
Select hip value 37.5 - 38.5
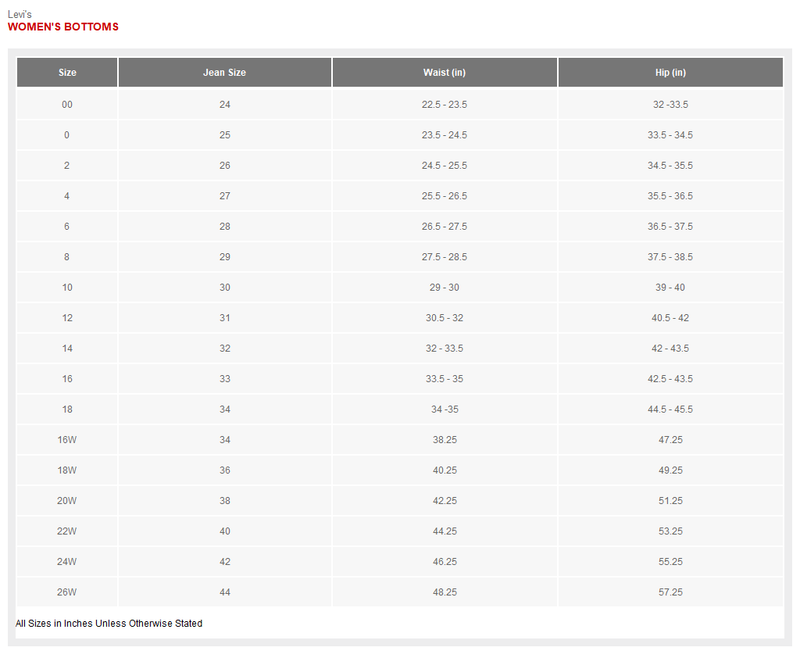(x=670, y=257)
